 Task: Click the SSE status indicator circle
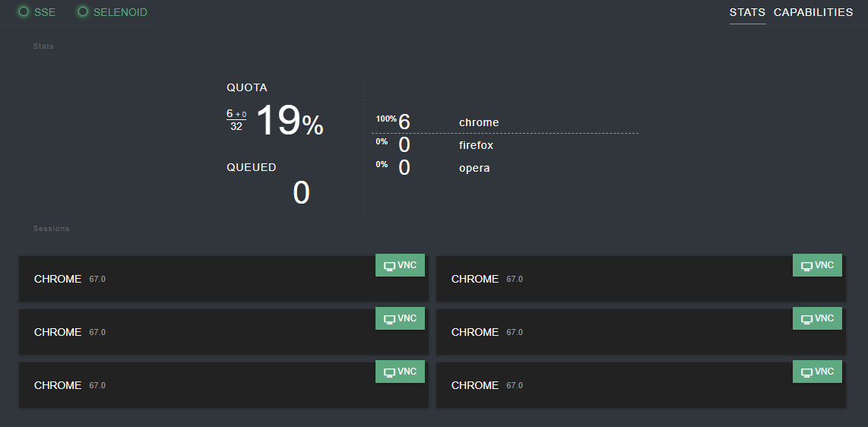pyautogui.click(x=24, y=11)
